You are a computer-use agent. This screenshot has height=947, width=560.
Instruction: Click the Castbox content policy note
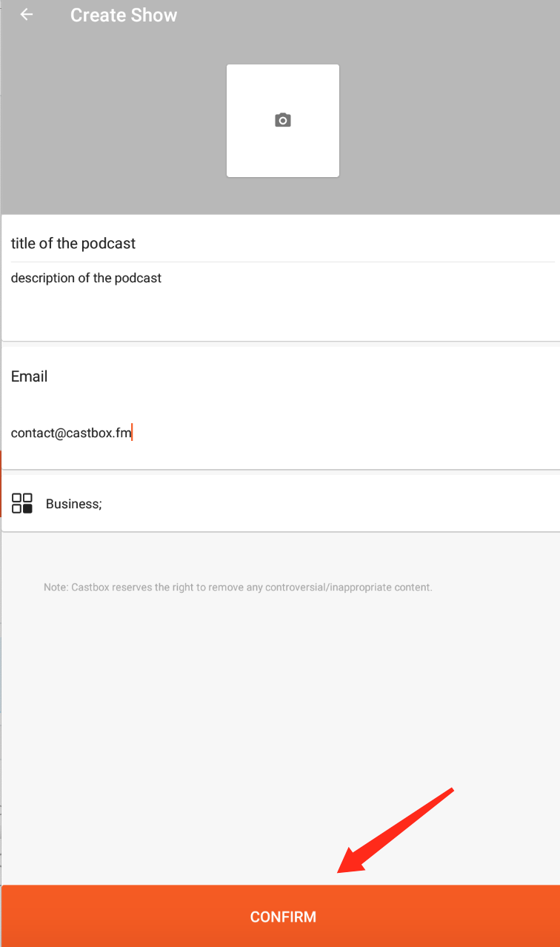tap(238, 587)
